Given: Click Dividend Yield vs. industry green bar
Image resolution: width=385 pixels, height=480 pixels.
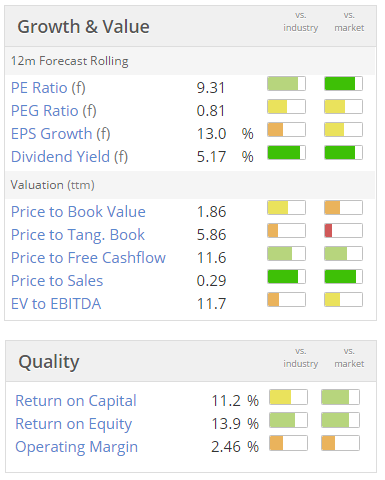Looking at the screenshot, I should click(286, 153).
